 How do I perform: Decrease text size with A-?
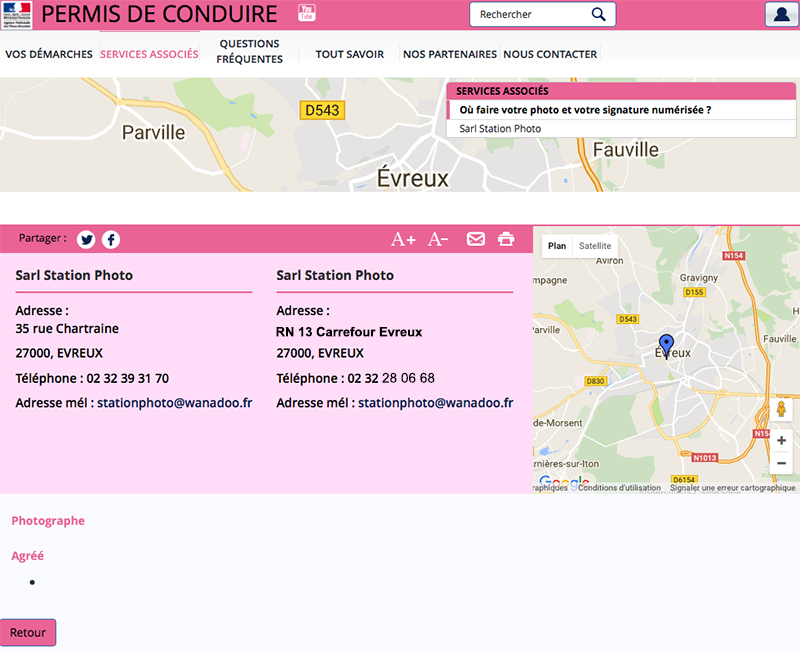(438, 239)
